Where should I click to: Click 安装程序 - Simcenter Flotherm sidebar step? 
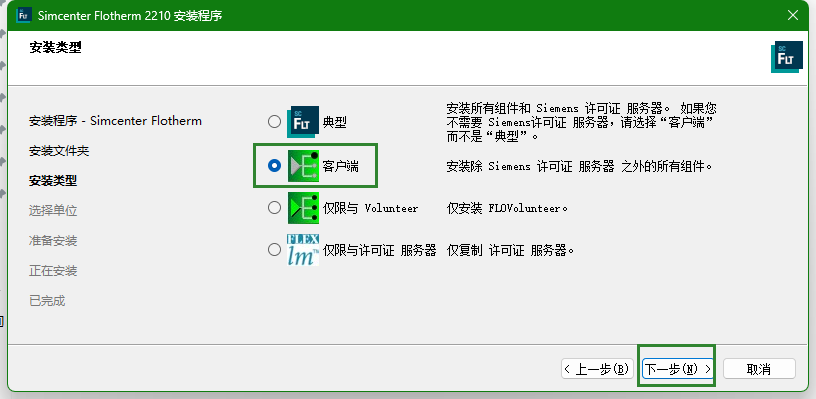tap(116, 121)
